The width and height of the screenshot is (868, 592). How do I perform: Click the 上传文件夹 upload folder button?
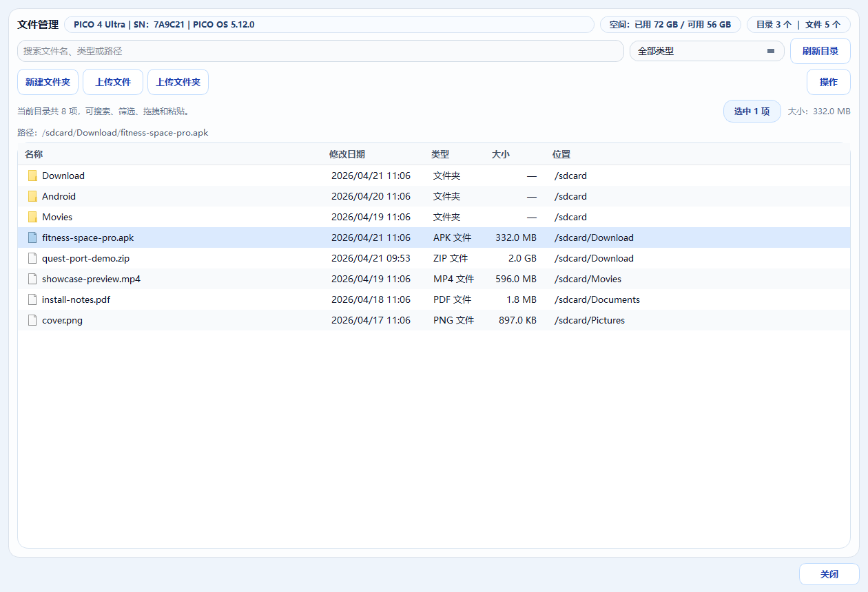point(178,82)
